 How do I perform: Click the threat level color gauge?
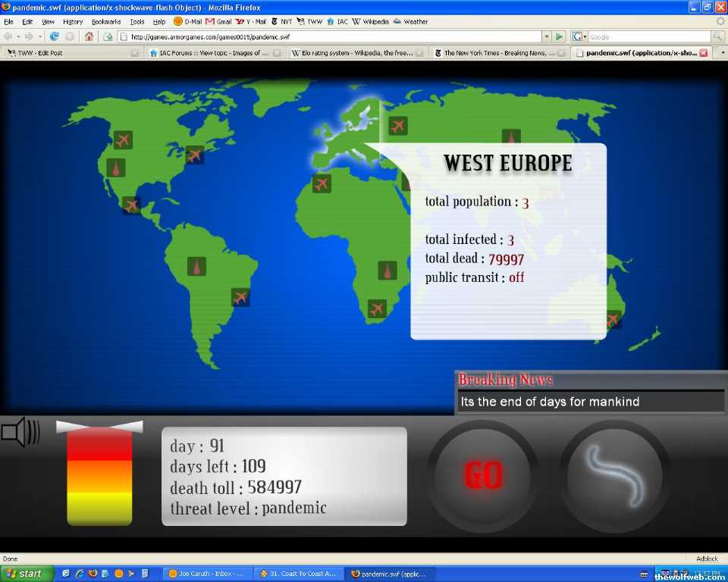pyautogui.click(x=99, y=475)
